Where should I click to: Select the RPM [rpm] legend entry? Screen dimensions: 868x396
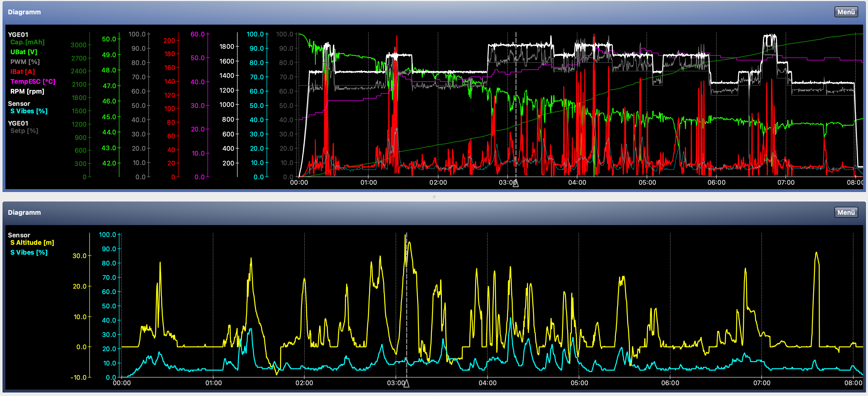click(27, 91)
